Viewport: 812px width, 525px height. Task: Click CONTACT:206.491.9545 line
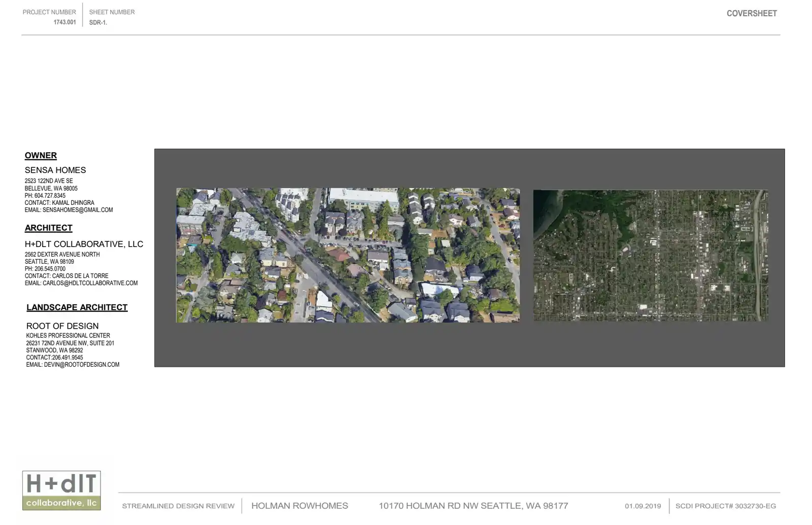click(x=54, y=358)
